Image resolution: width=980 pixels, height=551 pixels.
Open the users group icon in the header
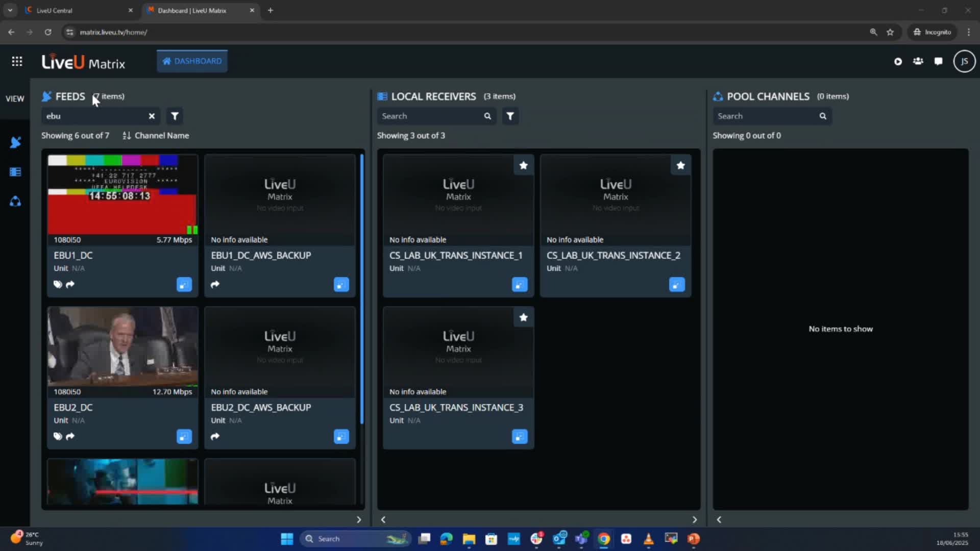point(918,61)
